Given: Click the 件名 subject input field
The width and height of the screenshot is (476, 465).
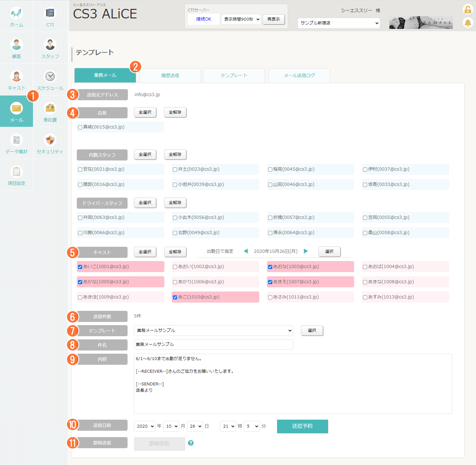Looking at the screenshot, I should point(214,344).
